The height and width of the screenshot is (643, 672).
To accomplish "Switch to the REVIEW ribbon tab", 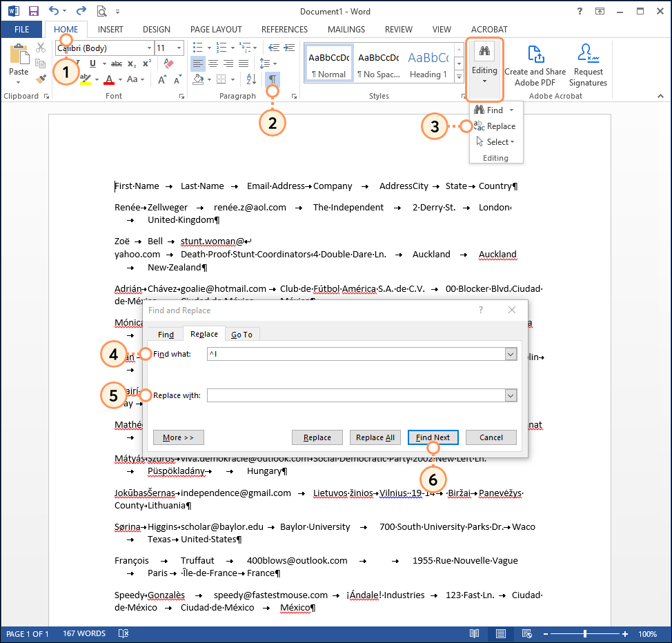I will pos(399,29).
